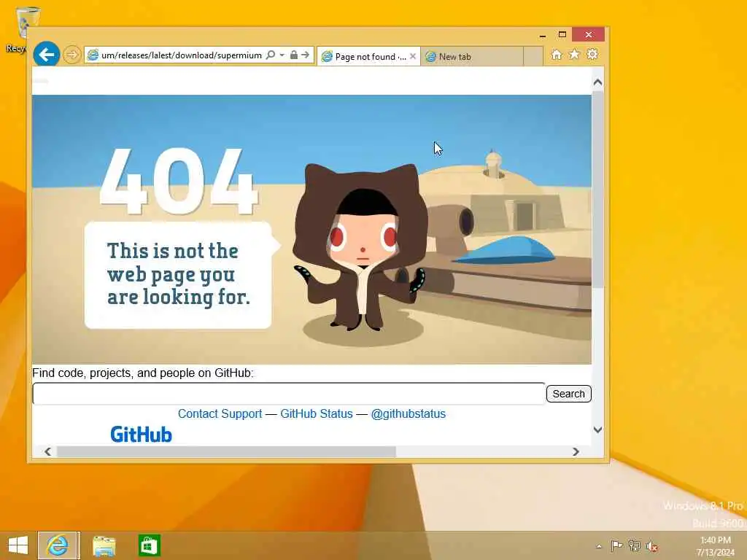Click the network tray icon
747x560 pixels.
pos(634,545)
